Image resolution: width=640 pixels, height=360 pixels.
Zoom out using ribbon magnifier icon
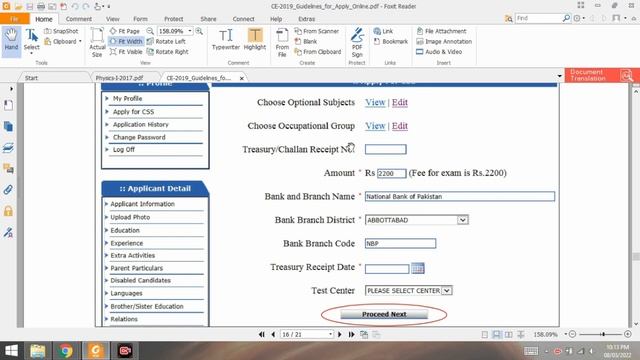point(150,31)
